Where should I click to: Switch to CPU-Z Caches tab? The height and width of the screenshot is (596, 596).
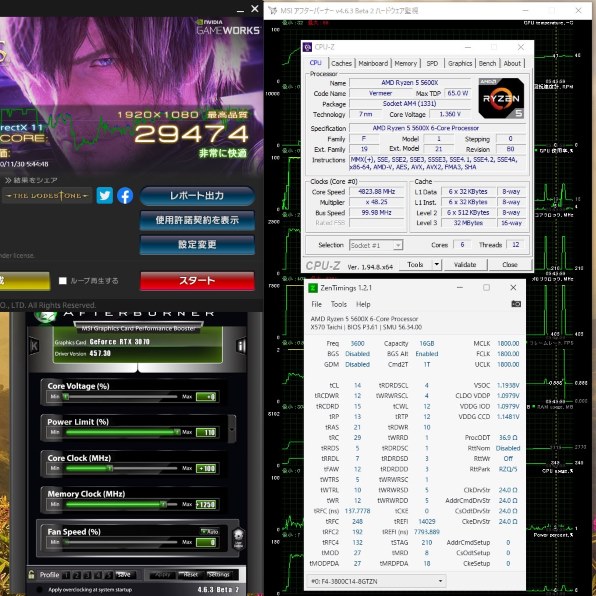341,63
